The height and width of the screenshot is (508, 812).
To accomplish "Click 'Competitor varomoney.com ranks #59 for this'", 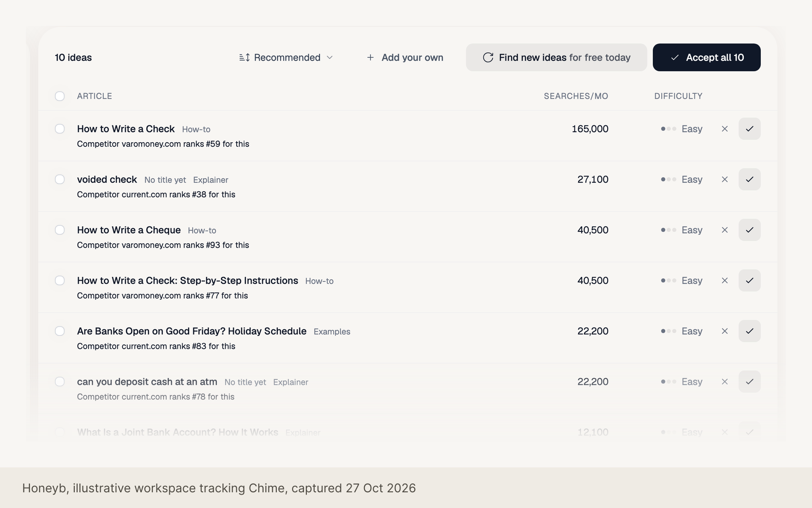I will pyautogui.click(x=163, y=144).
